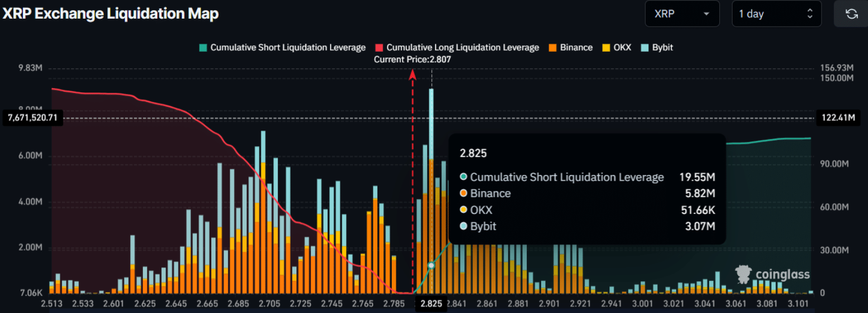Click the 2.705 x-axis label
The height and width of the screenshot is (313, 868).
(x=269, y=303)
